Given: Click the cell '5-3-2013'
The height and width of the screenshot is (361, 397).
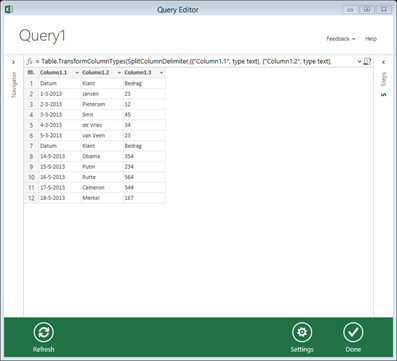Looking at the screenshot, I should tap(60, 136).
